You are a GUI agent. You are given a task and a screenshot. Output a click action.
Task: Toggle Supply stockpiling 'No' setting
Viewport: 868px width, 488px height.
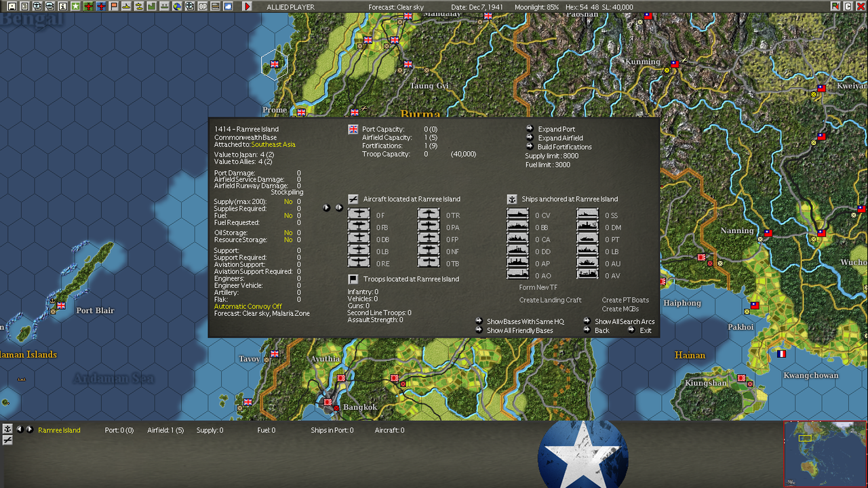(288, 202)
